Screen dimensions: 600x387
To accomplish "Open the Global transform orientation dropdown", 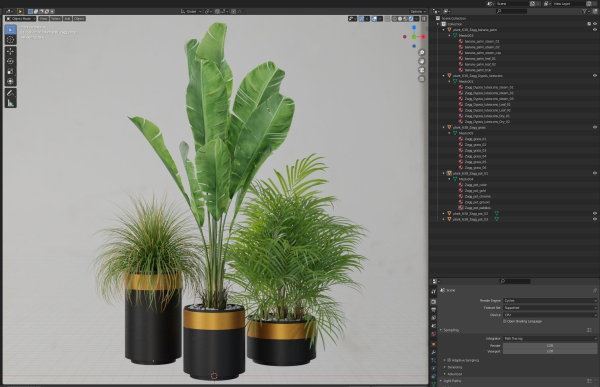I will [191, 11].
